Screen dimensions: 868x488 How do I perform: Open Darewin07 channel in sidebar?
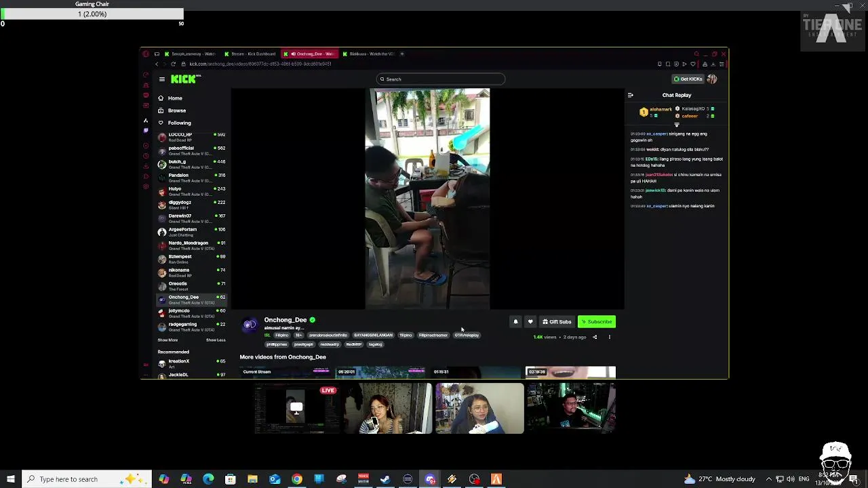pyautogui.click(x=191, y=218)
